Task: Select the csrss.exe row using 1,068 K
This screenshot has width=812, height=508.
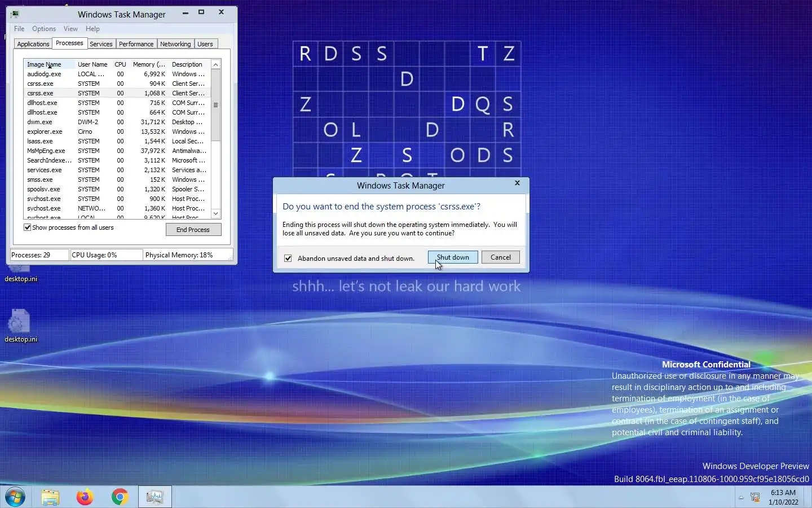Action: click(117, 93)
